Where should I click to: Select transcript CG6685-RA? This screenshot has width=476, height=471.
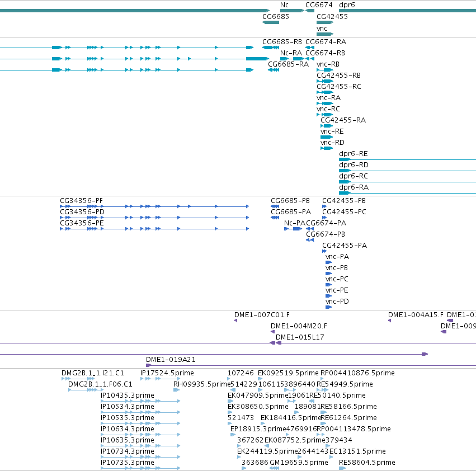[288, 64]
